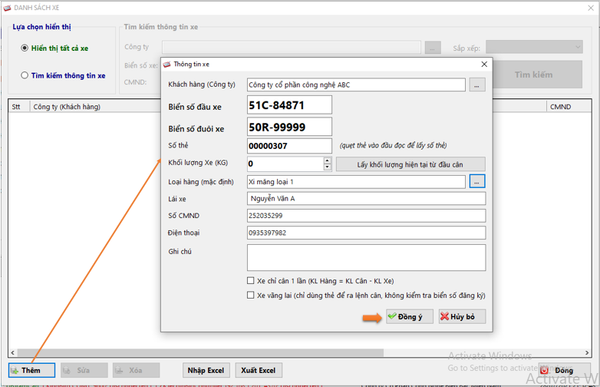
Task: Click the Hủy bỏ cancel button
Action: tap(462, 317)
